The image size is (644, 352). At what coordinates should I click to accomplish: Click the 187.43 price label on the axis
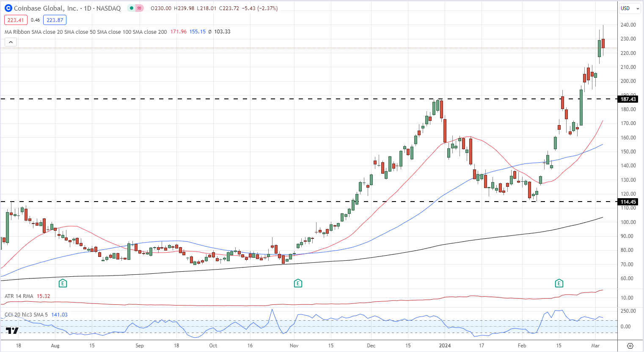[x=628, y=99]
